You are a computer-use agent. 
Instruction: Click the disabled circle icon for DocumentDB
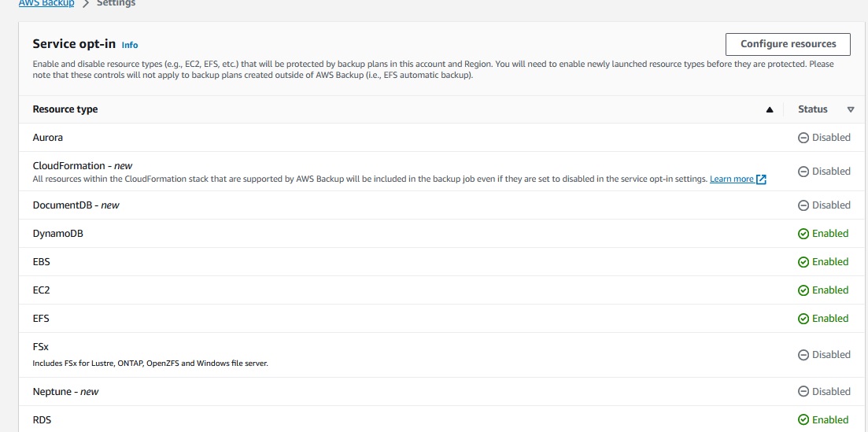pyautogui.click(x=803, y=205)
